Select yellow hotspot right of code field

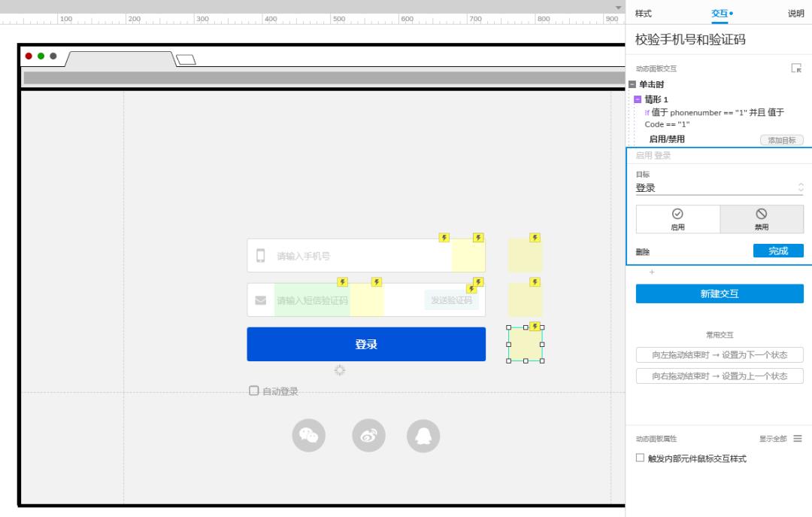(x=525, y=300)
